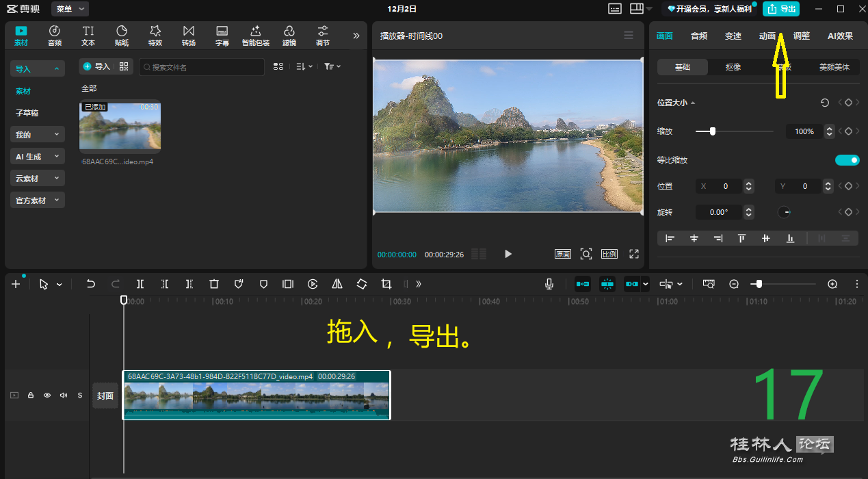Click the 导出 export button

(x=781, y=9)
